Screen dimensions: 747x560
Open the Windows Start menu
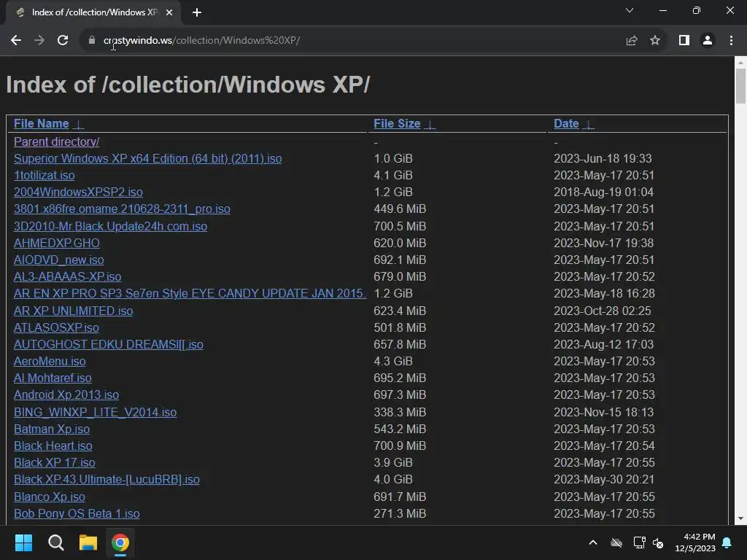tap(23, 542)
